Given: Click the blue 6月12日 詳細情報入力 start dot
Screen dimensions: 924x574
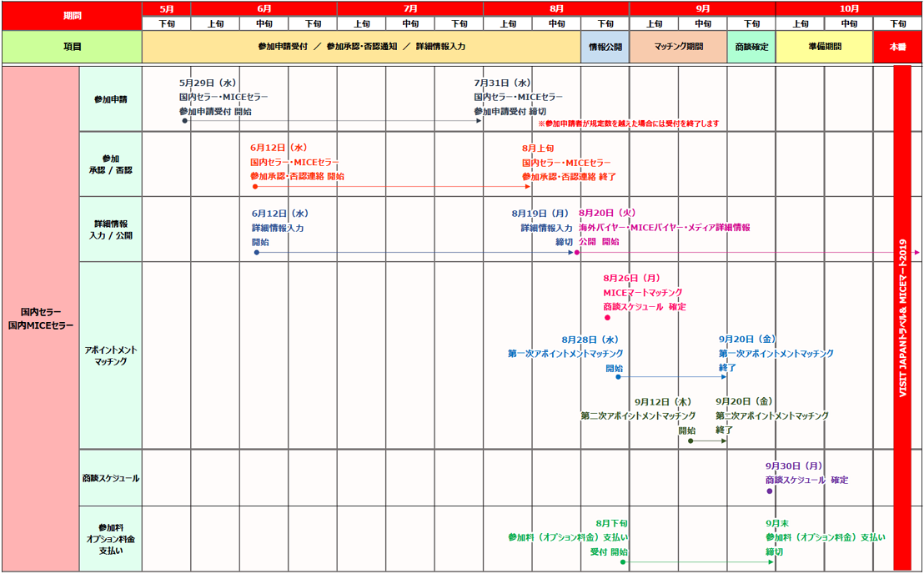Looking at the screenshot, I should click(256, 252).
